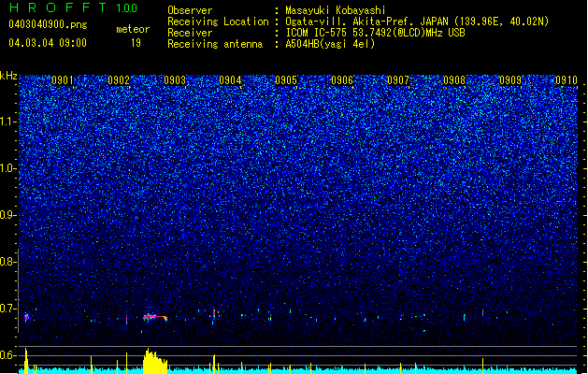Click the HROFFT 1.0.0 title text
This screenshot has height=374, width=588.
tap(74, 7)
